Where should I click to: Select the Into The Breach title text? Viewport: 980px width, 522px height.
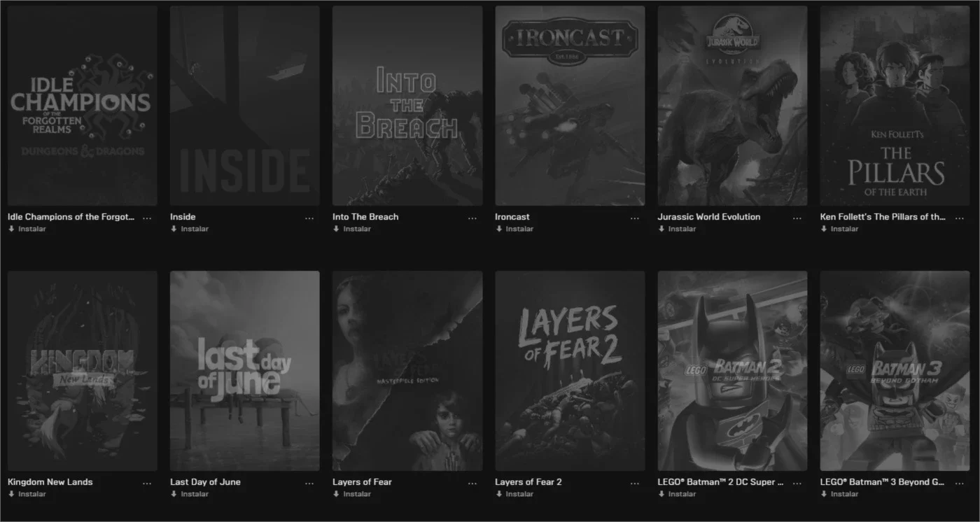[365, 217]
